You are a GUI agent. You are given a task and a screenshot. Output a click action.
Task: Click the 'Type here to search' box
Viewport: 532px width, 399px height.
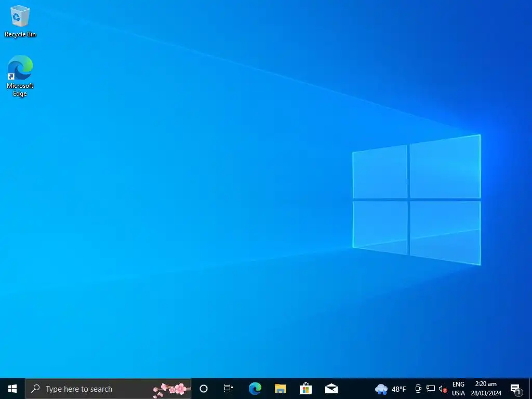(x=108, y=389)
